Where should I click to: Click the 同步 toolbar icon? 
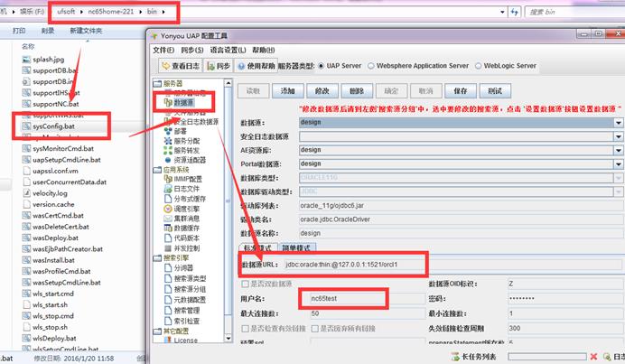click(x=218, y=66)
